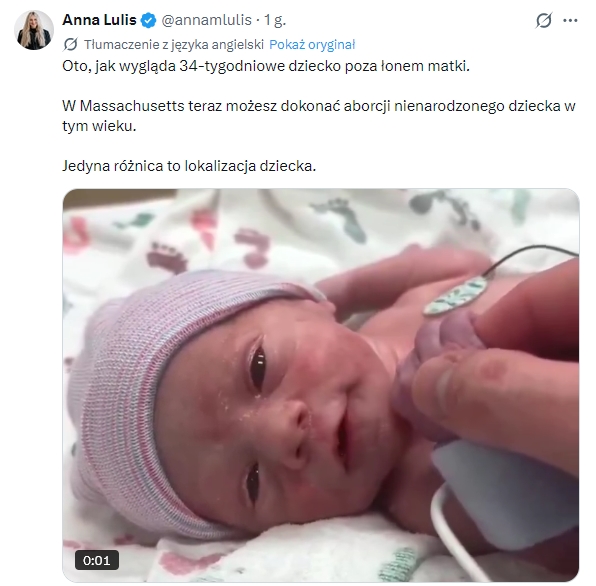Open the Grok icon at top right
Screen dimensions: 596x586
(x=544, y=20)
